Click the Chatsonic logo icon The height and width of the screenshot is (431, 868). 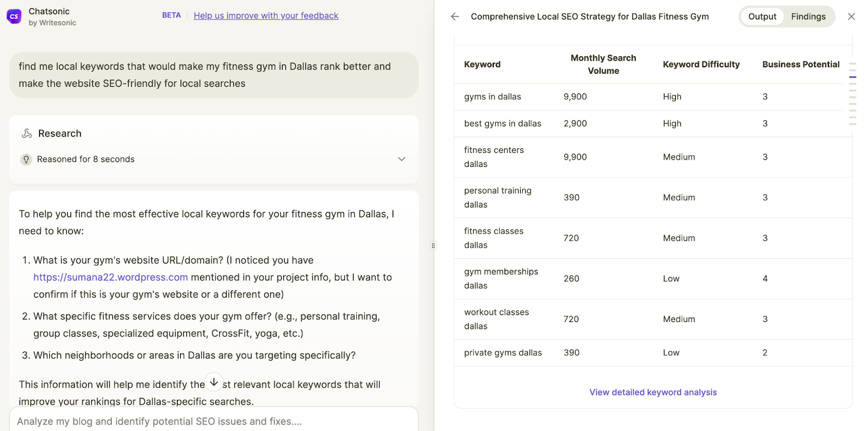pos(14,16)
